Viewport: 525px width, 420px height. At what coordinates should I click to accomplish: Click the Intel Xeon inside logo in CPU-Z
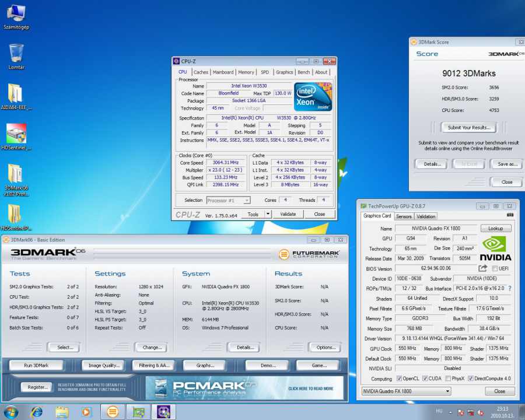click(x=313, y=96)
